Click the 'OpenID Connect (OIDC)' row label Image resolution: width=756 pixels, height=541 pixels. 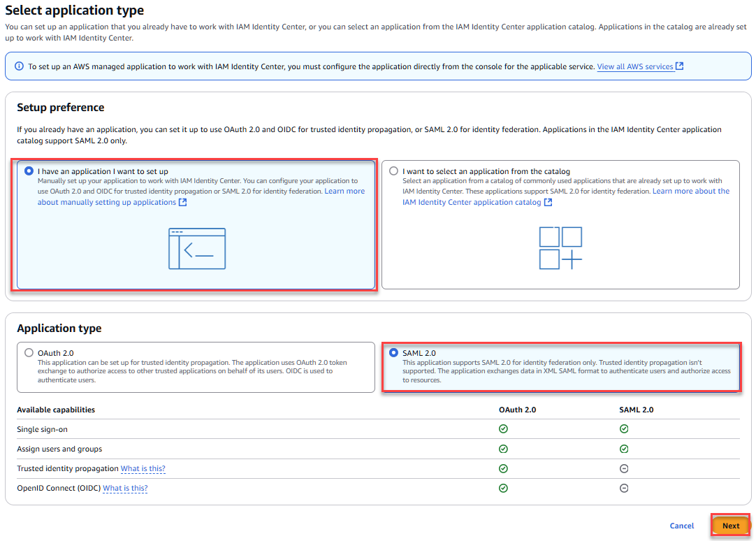coord(59,489)
